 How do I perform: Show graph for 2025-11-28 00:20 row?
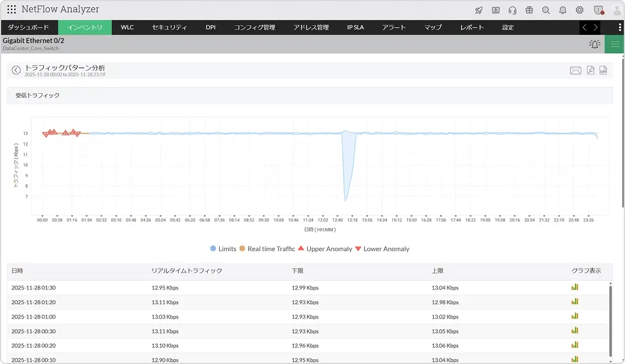(575, 345)
